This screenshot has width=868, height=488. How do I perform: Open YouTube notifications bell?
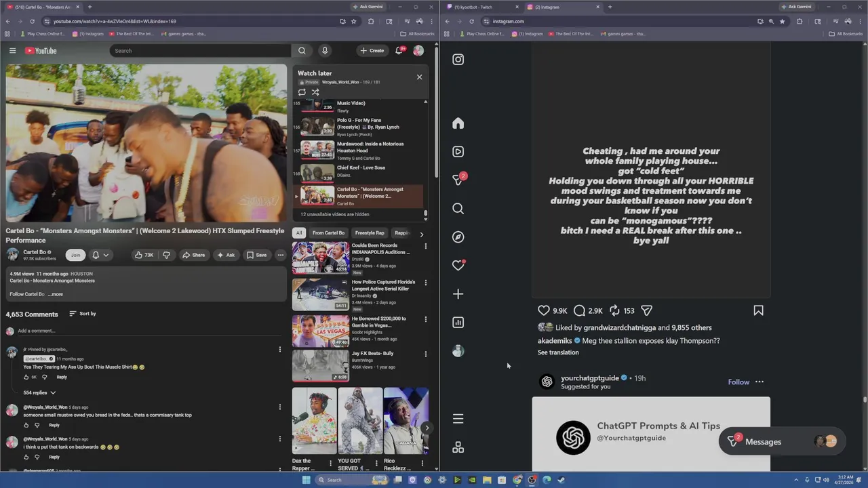click(x=399, y=51)
